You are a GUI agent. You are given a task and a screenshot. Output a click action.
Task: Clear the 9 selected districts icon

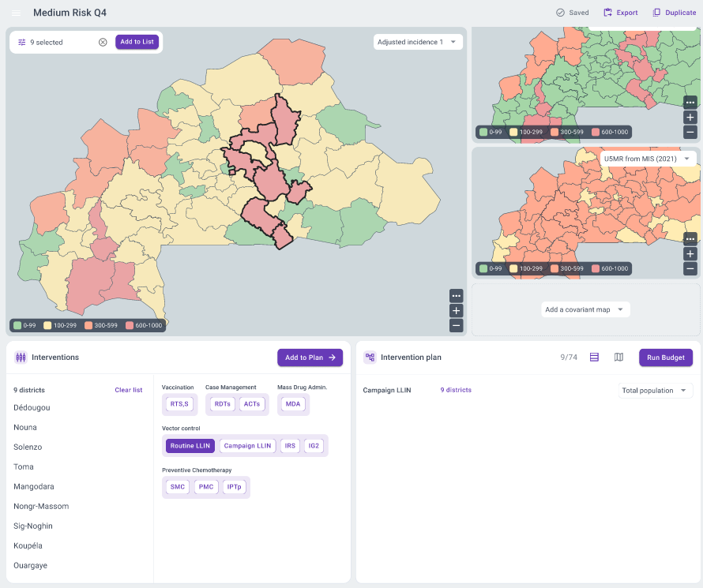pyautogui.click(x=103, y=42)
